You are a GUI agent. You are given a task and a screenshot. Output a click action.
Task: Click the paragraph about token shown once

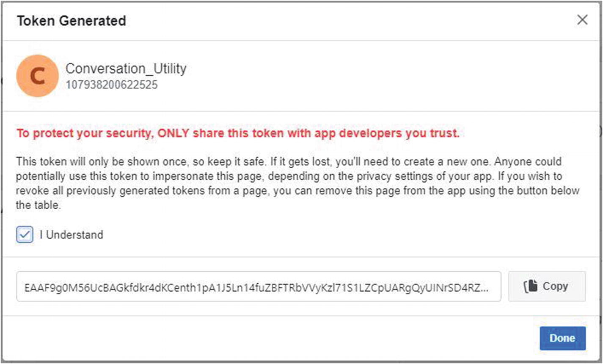tap(298, 183)
